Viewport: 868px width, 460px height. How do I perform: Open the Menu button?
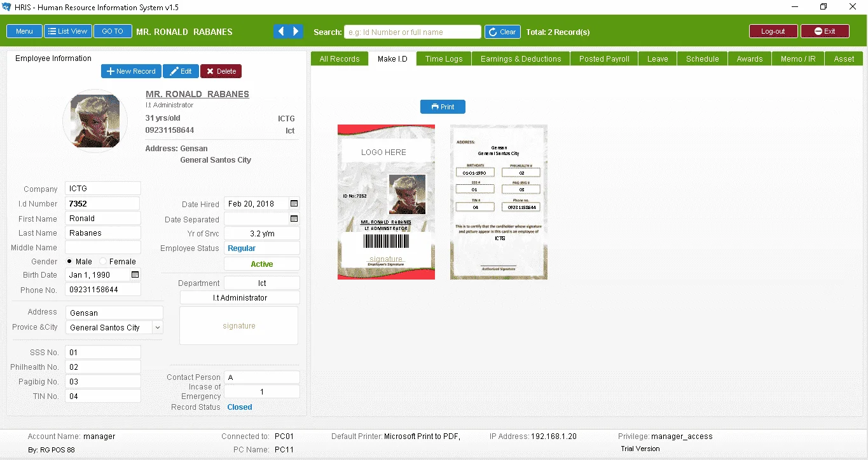[24, 31]
